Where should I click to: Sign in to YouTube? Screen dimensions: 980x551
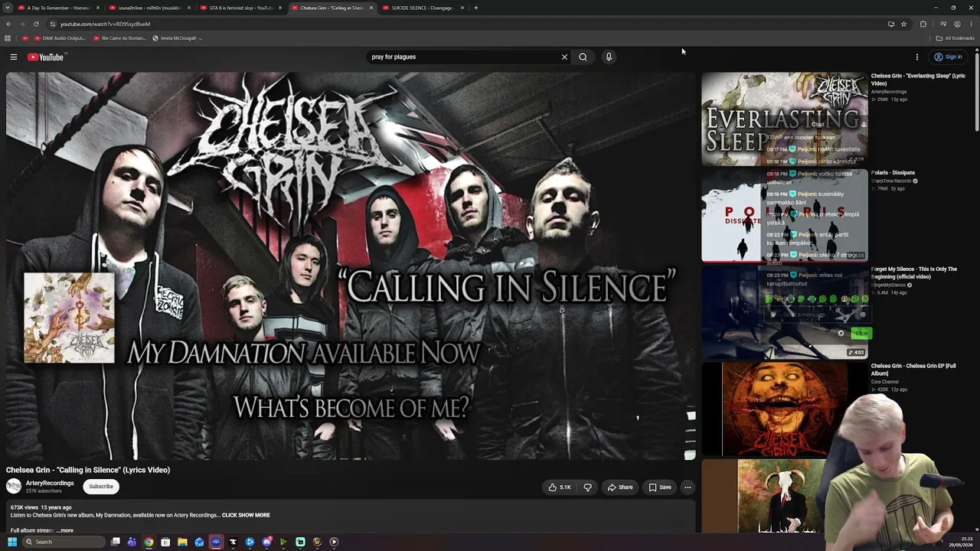(x=948, y=57)
